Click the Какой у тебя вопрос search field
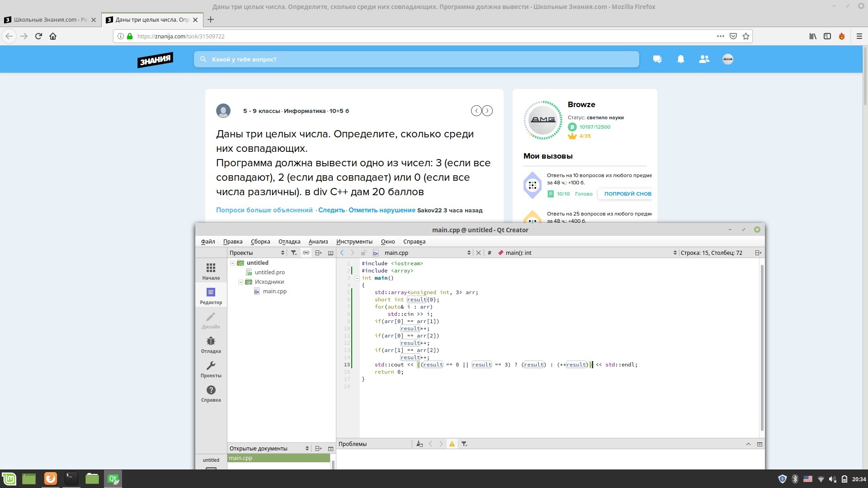Viewport: 868px width, 488px height. [416, 59]
